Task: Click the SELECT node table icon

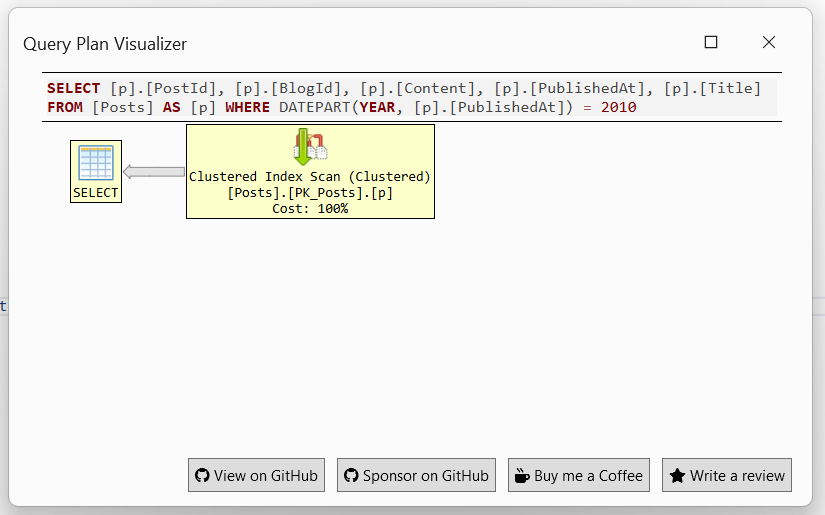Action: [x=96, y=163]
